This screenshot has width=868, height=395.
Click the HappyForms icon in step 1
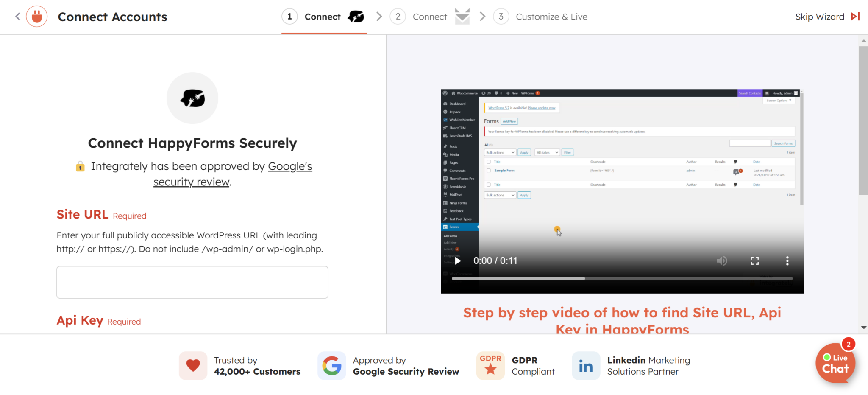tap(356, 17)
